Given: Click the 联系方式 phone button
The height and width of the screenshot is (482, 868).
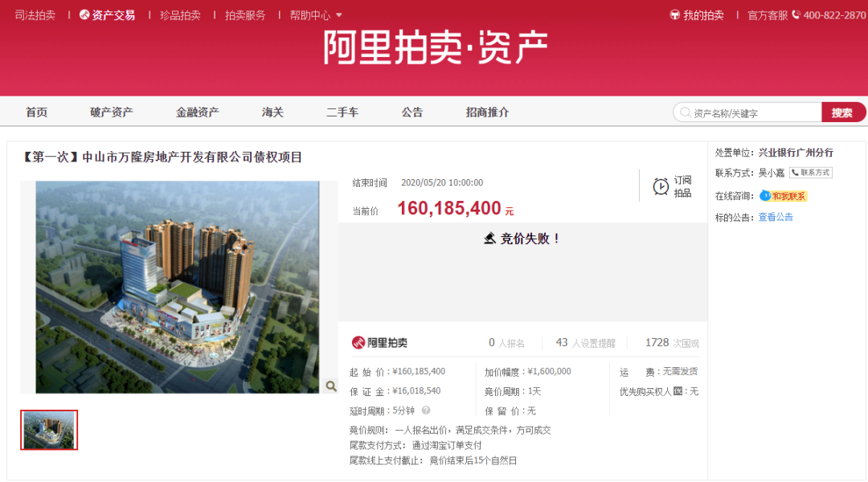Looking at the screenshot, I should click(x=811, y=173).
